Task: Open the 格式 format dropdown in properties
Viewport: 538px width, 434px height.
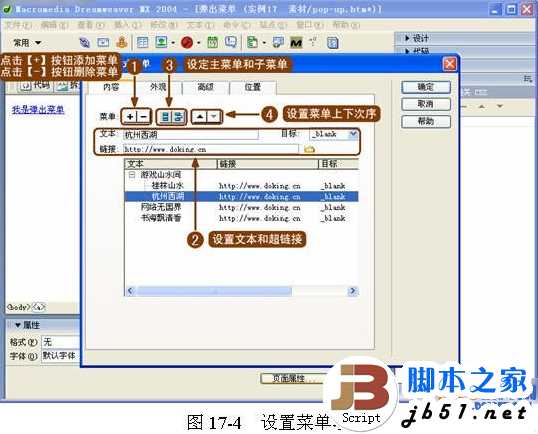Action: pyautogui.click(x=61, y=342)
